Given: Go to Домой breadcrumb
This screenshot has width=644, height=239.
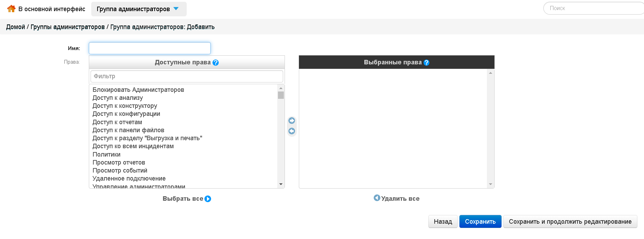Looking at the screenshot, I should [16, 27].
